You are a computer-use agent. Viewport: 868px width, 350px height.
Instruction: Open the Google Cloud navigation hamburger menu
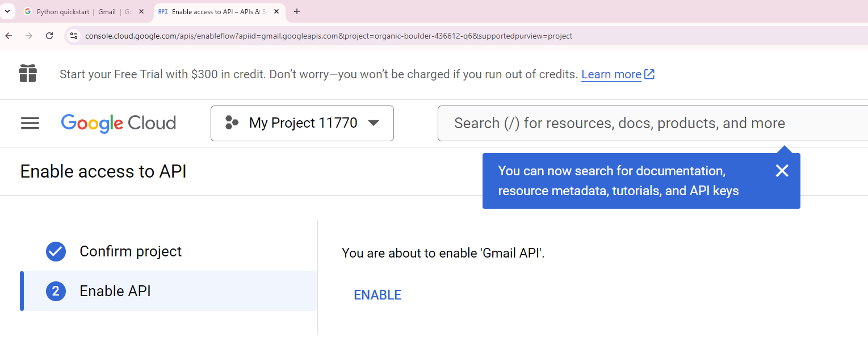[30, 123]
